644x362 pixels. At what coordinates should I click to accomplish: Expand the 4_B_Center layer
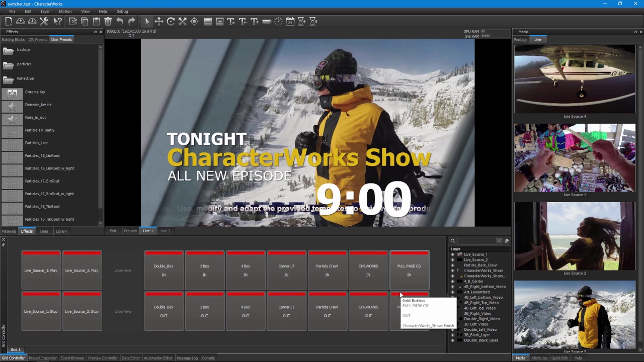pos(452,281)
